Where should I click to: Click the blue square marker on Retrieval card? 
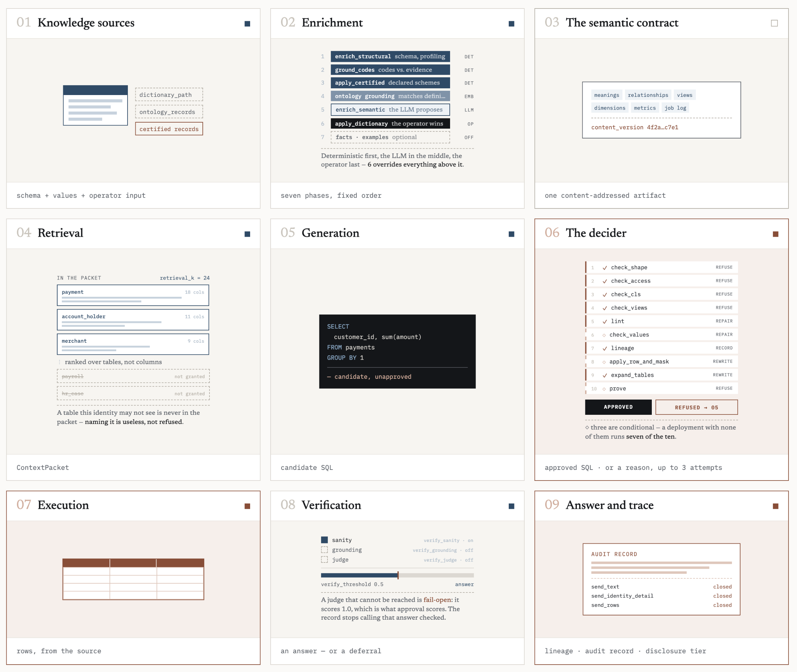pyautogui.click(x=247, y=234)
